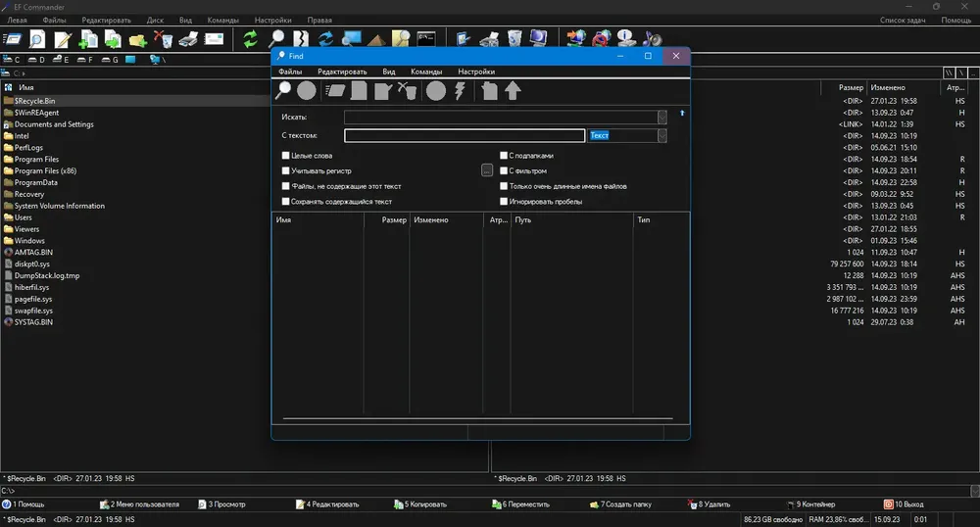This screenshot has height=527, width=980.
Task: Click the edit pencil-and-page icon in main toolbar
Action: pos(63,39)
